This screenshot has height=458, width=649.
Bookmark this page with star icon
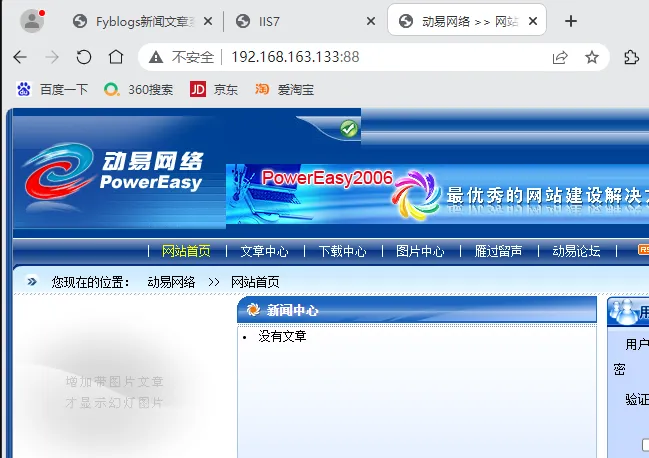pyautogui.click(x=592, y=57)
